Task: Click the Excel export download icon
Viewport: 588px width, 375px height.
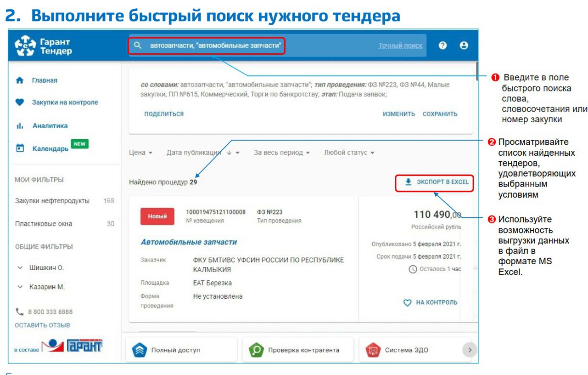Action: 408,182
